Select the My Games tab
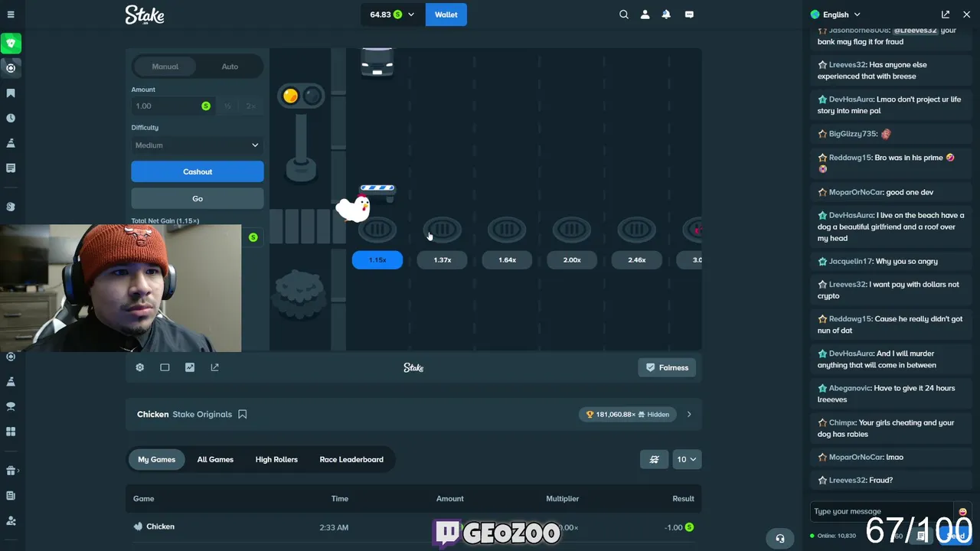The image size is (980, 551). [x=157, y=459]
